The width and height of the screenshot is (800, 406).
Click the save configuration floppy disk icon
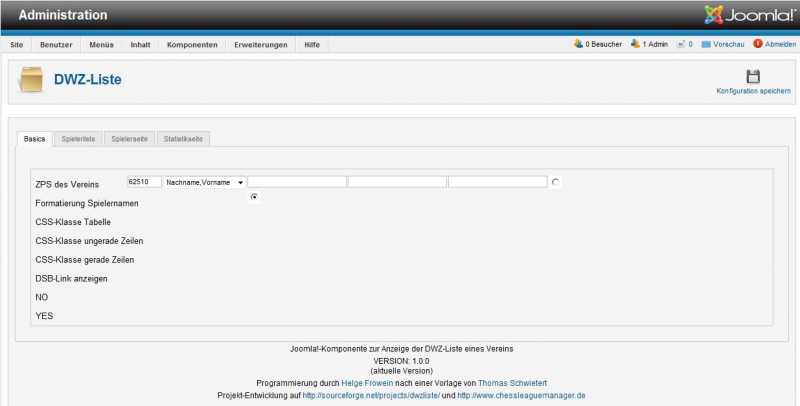(x=754, y=77)
